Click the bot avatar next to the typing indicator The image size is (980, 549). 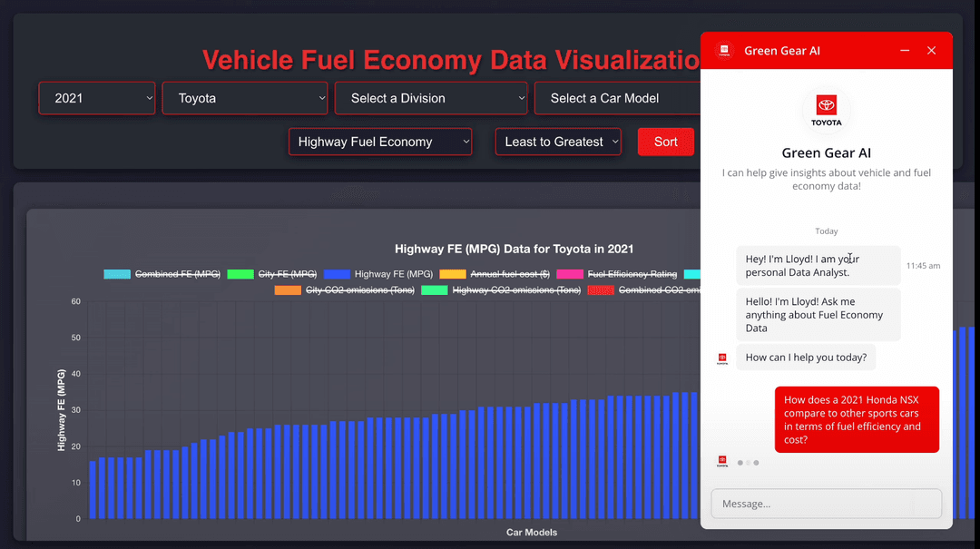[722, 462]
